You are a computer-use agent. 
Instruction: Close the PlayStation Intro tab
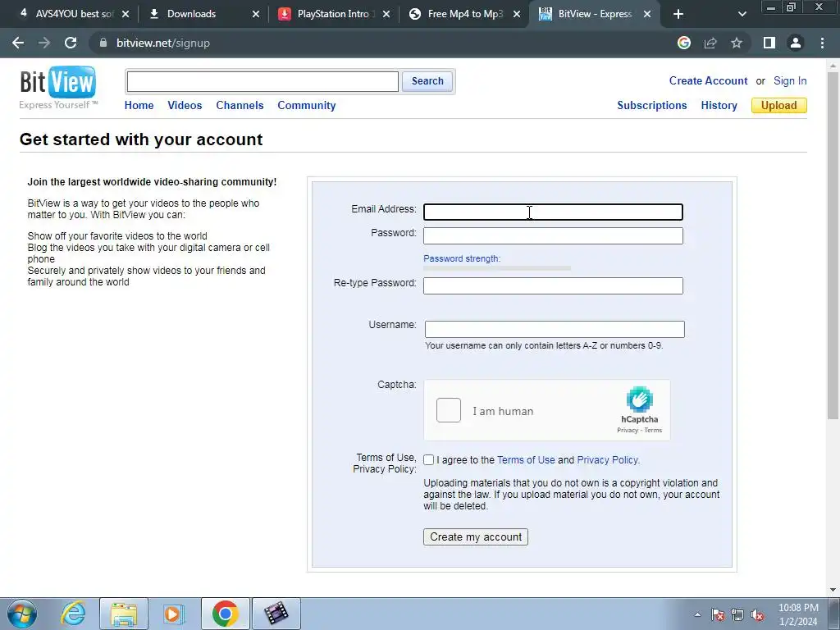pos(386,14)
